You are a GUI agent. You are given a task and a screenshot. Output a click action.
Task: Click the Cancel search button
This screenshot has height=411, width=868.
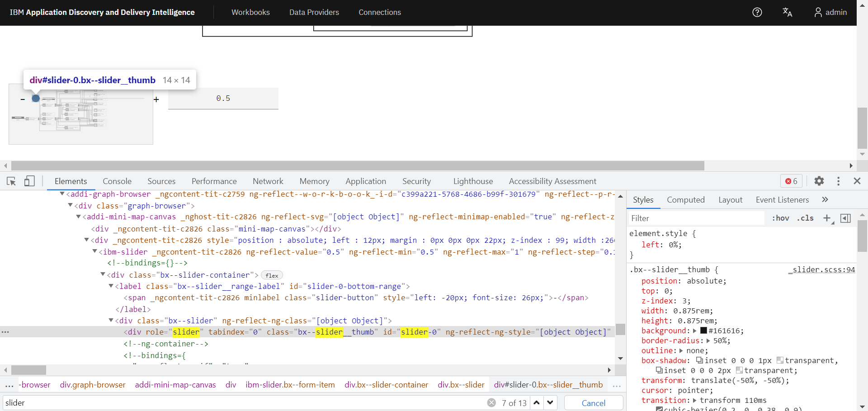click(x=593, y=403)
